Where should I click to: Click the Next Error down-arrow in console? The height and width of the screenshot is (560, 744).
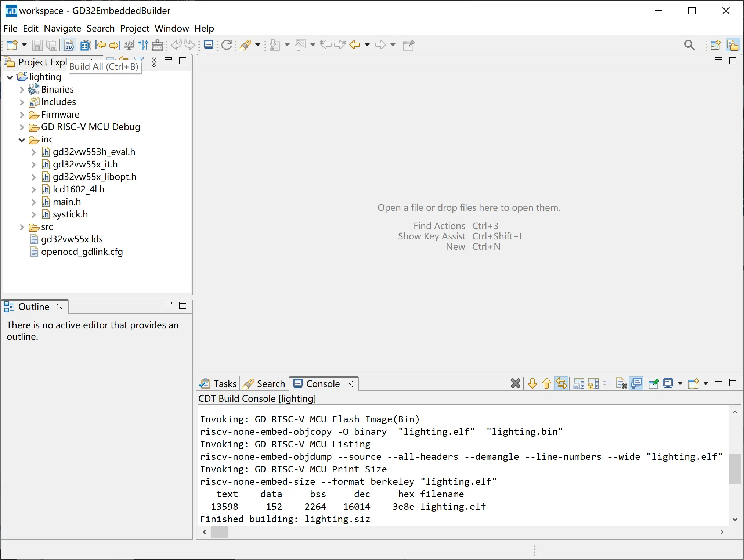pyautogui.click(x=532, y=384)
